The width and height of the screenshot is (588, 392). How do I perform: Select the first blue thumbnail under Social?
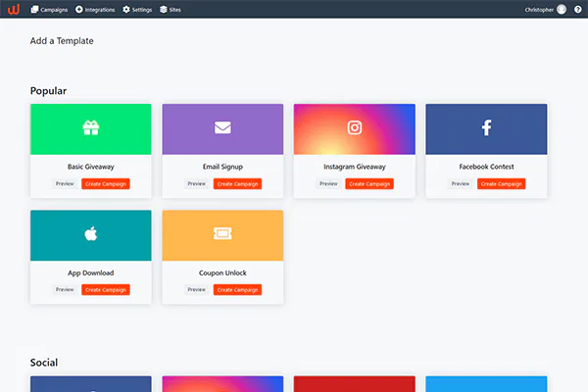[x=90, y=383]
